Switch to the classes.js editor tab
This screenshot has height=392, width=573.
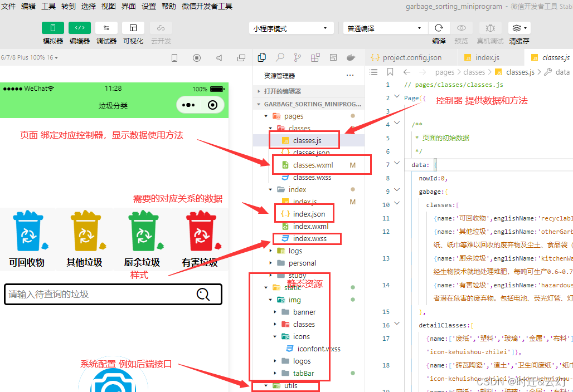(x=548, y=58)
